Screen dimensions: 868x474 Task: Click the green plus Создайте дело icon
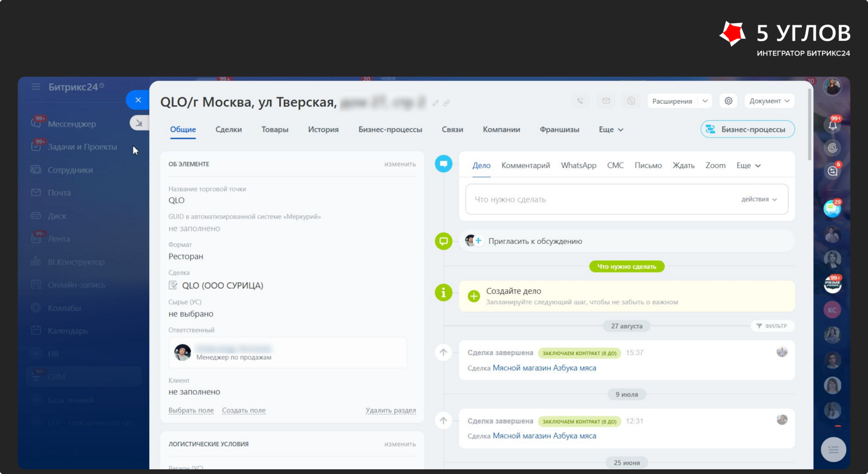[473, 296]
